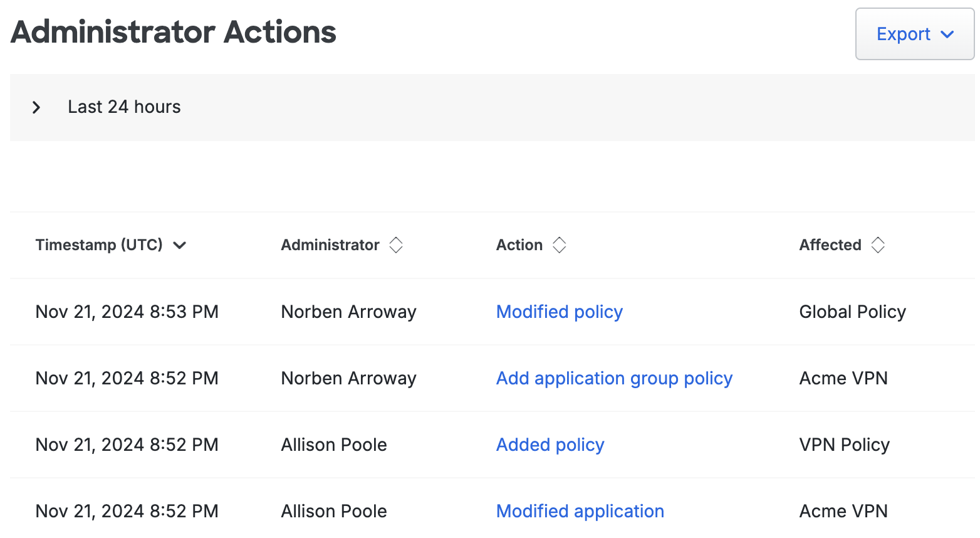Click the Administrator sort diamond icon
The width and height of the screenshot is (980, 538).
[x=396, y=245]
